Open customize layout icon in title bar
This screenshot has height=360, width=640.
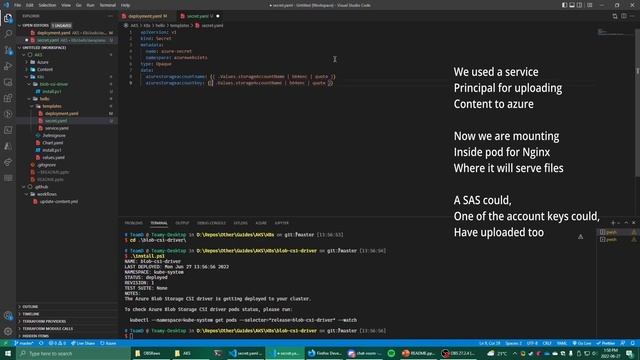pyautogui.click(x=589, y=5)
